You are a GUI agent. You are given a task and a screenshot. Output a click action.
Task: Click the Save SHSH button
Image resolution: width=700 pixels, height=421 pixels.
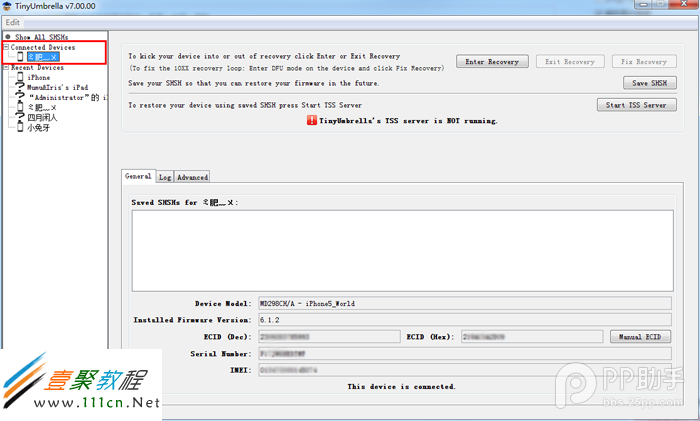(x=650, y=83)
